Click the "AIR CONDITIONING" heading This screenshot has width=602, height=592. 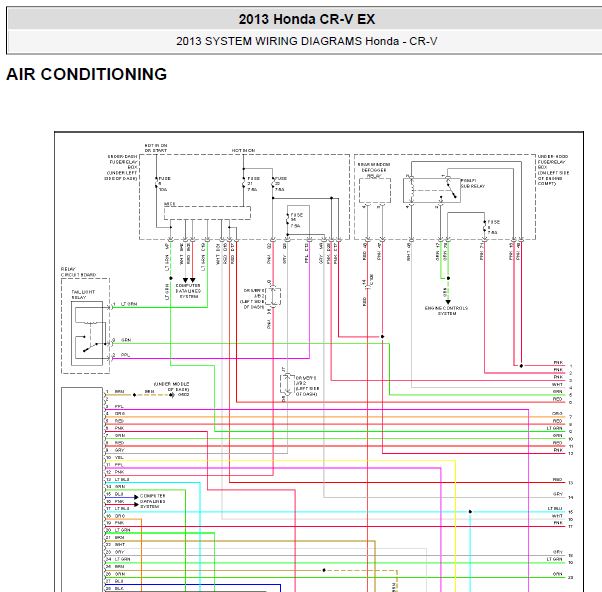tap(87, 74)
